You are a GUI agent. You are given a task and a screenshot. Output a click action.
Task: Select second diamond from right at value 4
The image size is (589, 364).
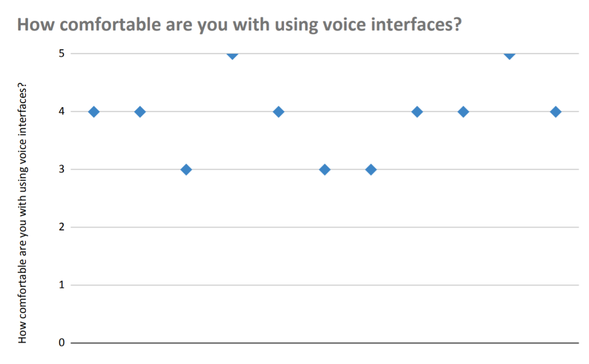pyautogui.click(x=463, y=112)
